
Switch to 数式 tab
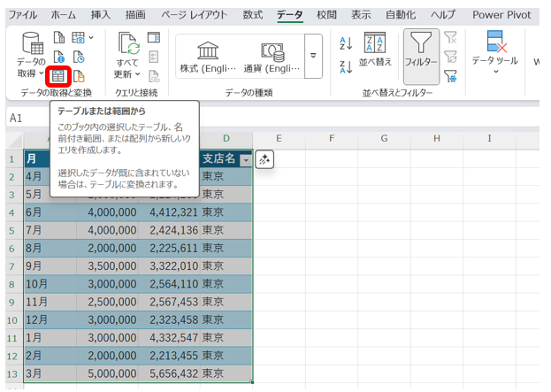coord(253,15)
